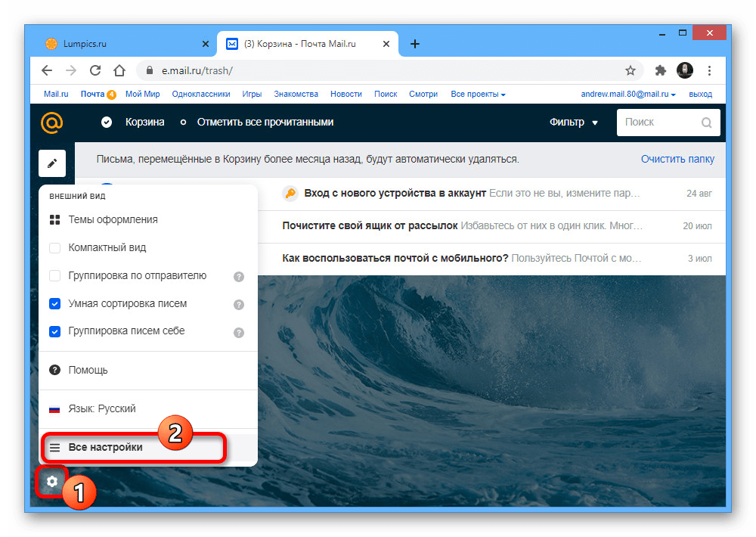Bookmark page with star icon
The height and width of the screenshot is (537, 756).
(x=631, y=70)
